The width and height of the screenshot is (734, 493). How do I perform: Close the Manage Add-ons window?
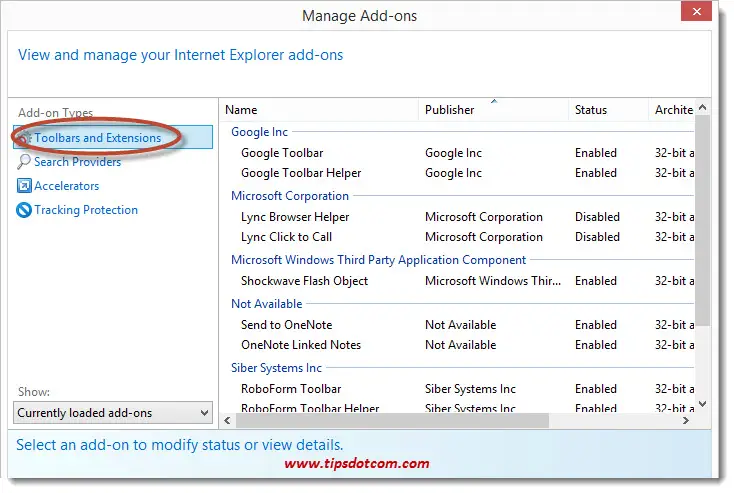[697, 11]
